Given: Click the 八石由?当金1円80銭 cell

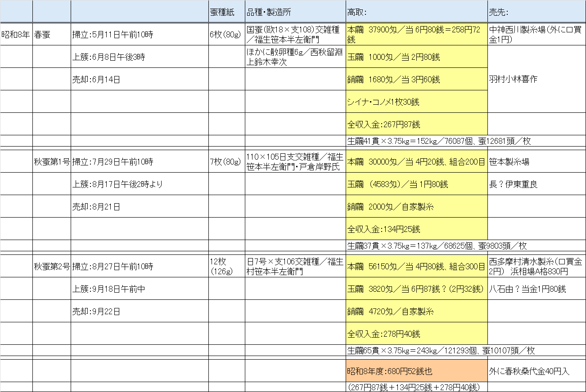Looking at the screenshot, I should [537, 289].
